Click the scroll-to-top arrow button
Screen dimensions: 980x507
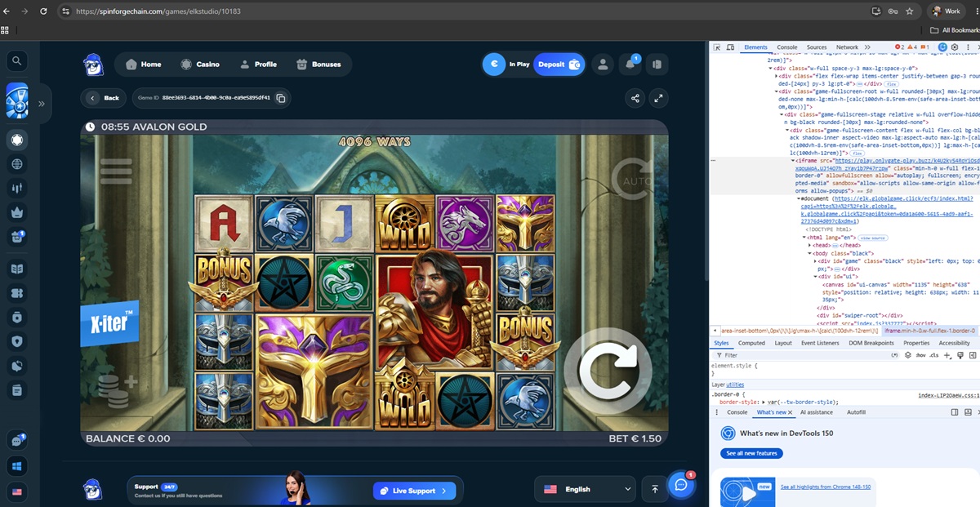(x=654, y=489)
